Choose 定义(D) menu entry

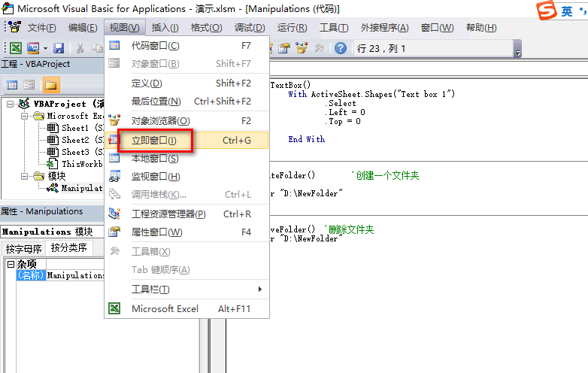[186, 83]
